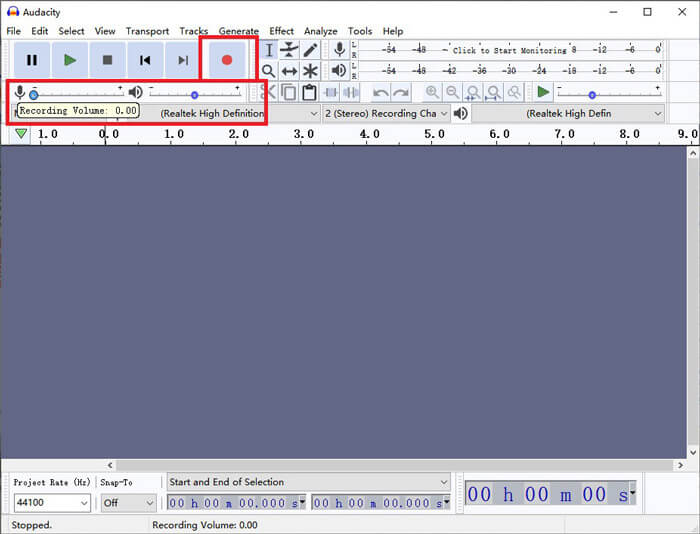Image resolution: width=700 pixels, height=534 pixels.
Task: Select the Envelope tool
Action: pyautogui.click(x=289, y=50)
